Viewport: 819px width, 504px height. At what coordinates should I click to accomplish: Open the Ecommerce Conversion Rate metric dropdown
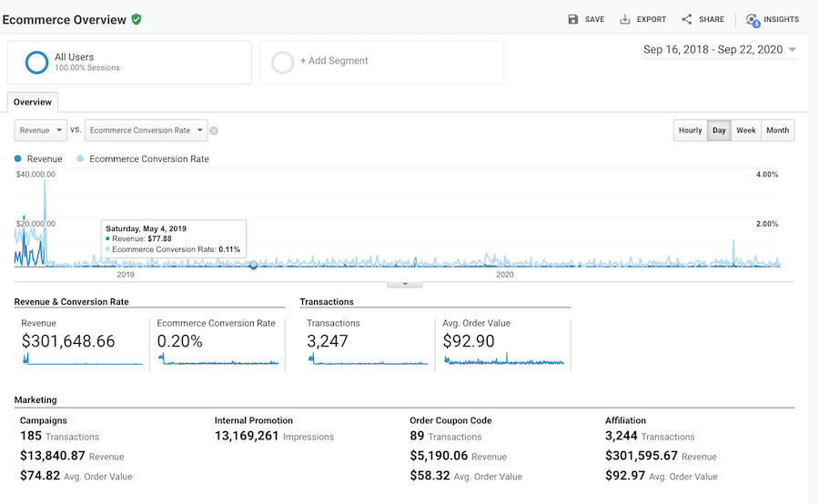tap(146, 130)
